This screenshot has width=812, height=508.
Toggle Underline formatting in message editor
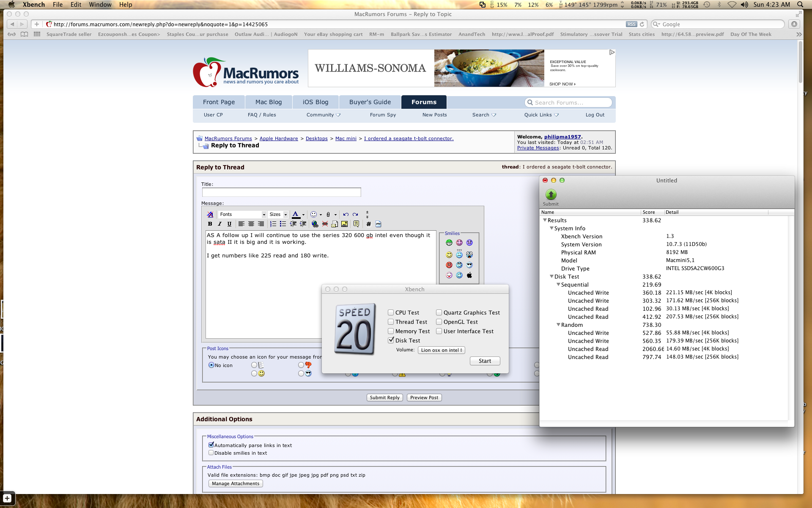click(x=229, y=224)
